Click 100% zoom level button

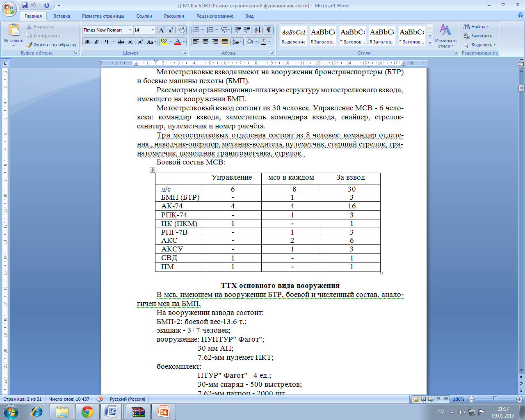coord(459,399)
